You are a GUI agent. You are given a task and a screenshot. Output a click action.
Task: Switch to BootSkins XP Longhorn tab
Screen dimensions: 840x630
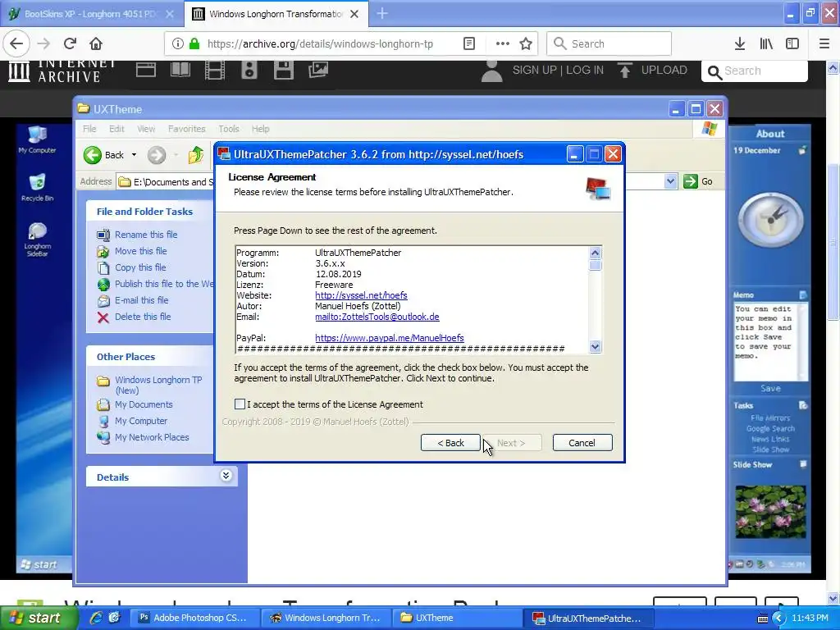[x=92, y=14]
